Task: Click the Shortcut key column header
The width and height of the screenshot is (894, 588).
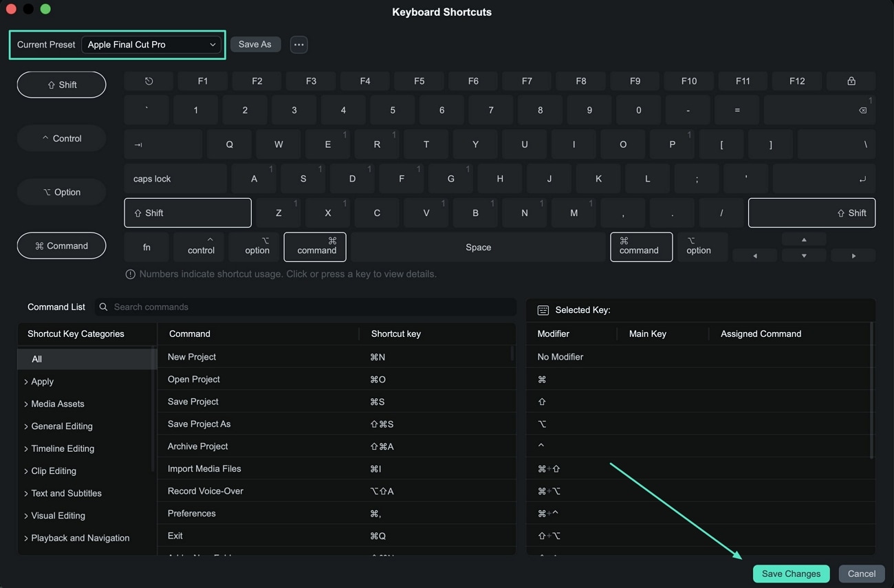Action: pos(395,334)
